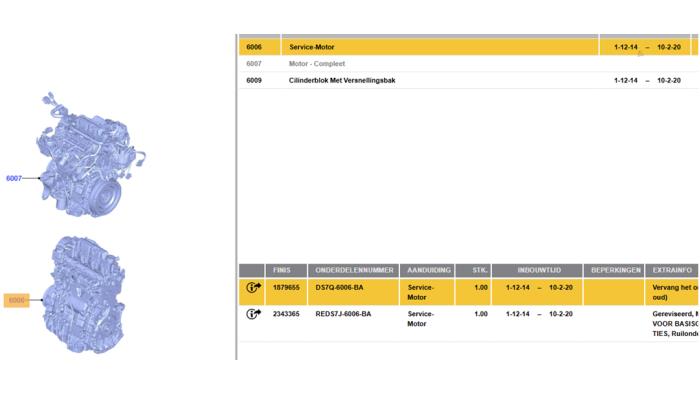Image resolution: width=700 pixels, height=394 pixels.
Task: Click extra info text 'Gereviseerd'
Action: pyautogui.click(x=673, y=314)
